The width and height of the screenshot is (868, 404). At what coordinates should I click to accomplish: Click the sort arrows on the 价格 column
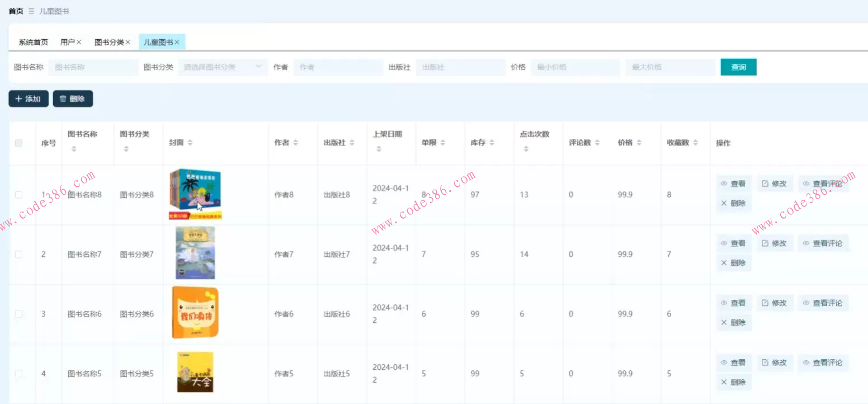coord(639,143)
